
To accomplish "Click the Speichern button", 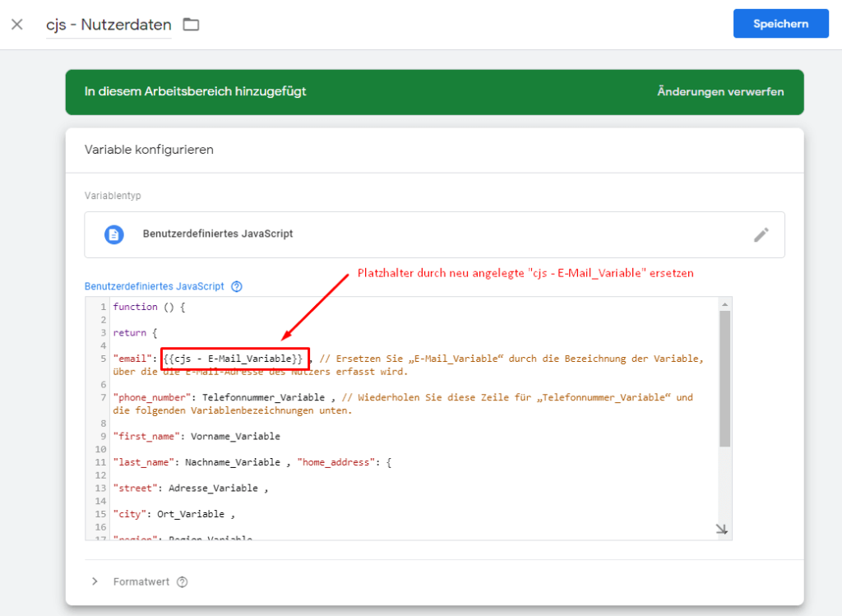I will pyautogui.click(x=781, y=24).
